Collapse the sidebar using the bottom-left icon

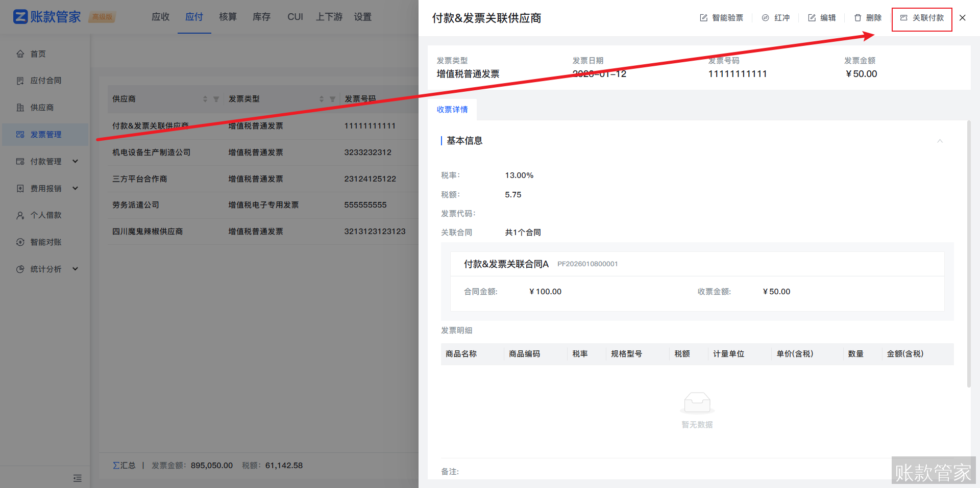pyautogui.click(x=78, y=478)
